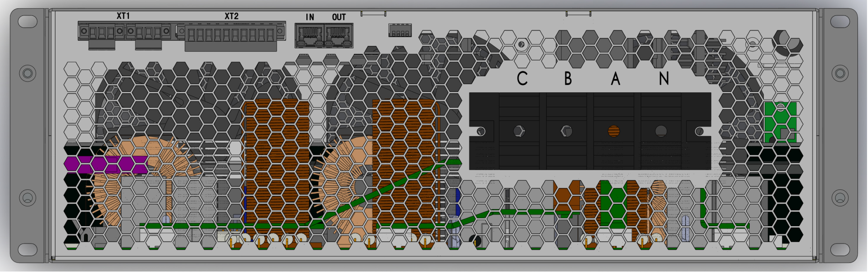Pick the top mounting slot on left ear
The image size is (868, 273).
click(28, 21)
